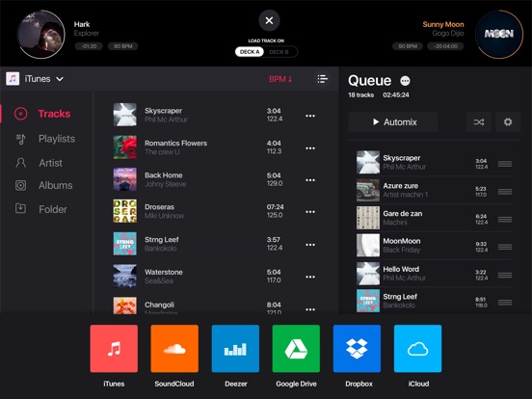Open list view options icon next to BPM

point(322,79)
